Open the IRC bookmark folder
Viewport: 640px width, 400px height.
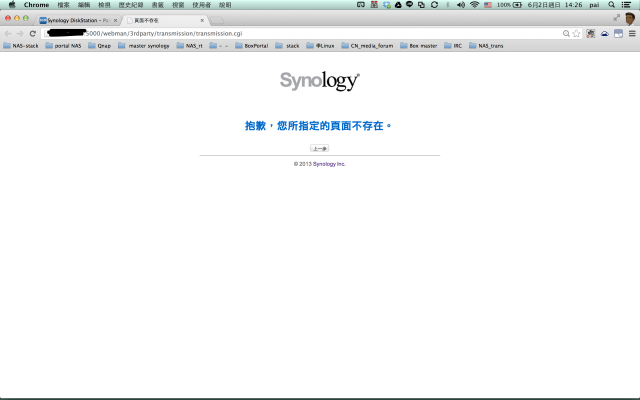click(x=453, y=46)
